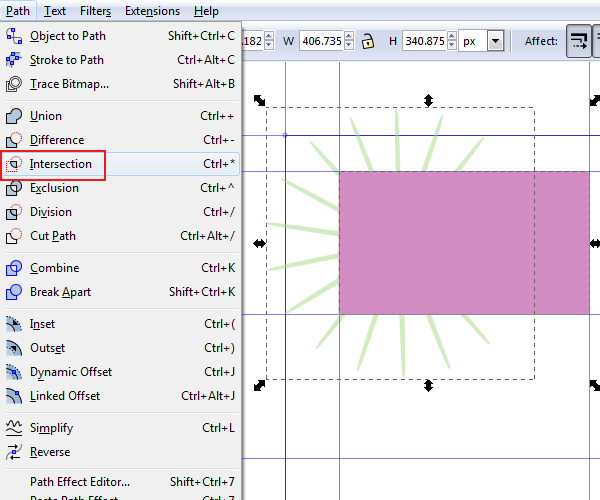Open the Path menu
Image resolution: width=600 pixels, height=500 pixels.
(x=18, y=11)
